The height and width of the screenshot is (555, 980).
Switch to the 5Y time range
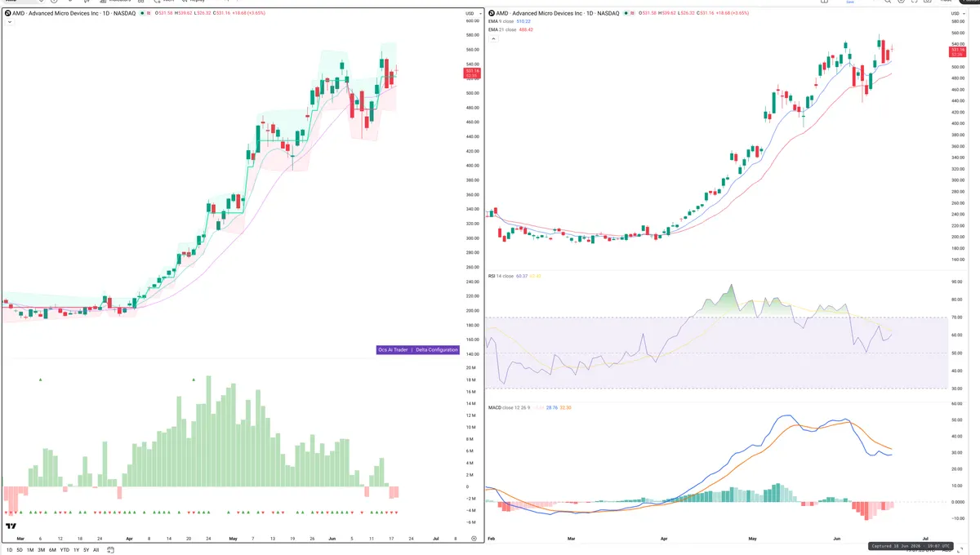86,549
